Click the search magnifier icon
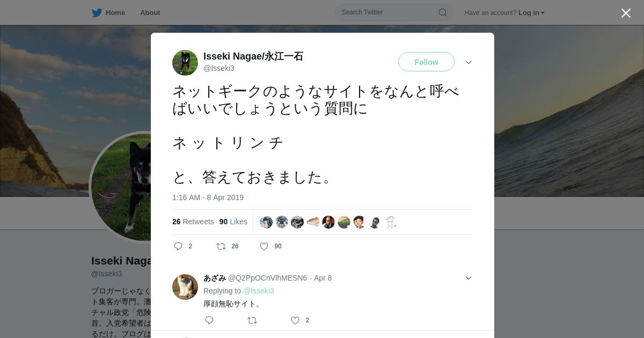Image resolution: width=644 pixels, height=338 pixels. click(443, 12)
